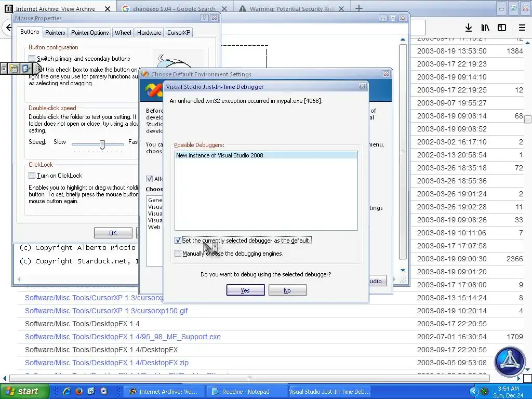Click the Mouse Properties help question-mark button
This screenshot has height=399, width=532.
coord(204,18)
